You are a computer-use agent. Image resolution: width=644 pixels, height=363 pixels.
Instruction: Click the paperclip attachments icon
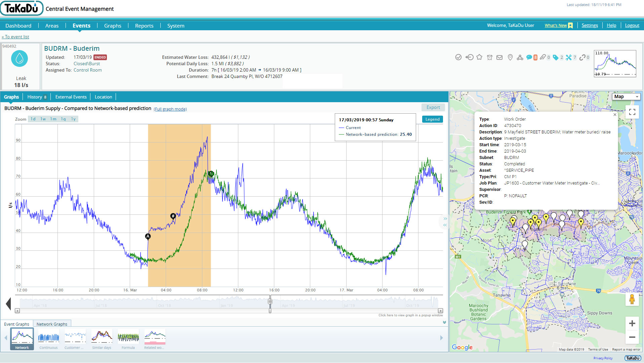543,57
